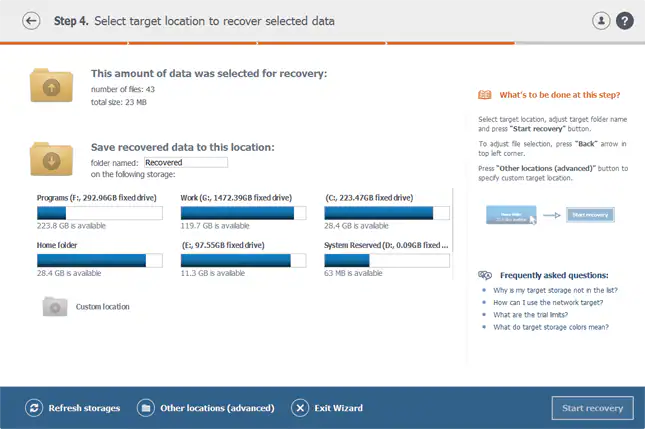Click the Exit Wizard X icon

[300, 408]
